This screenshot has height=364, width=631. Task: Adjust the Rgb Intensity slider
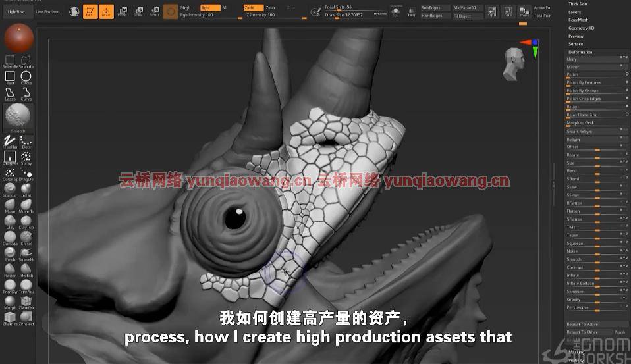[x=211, y=15]
